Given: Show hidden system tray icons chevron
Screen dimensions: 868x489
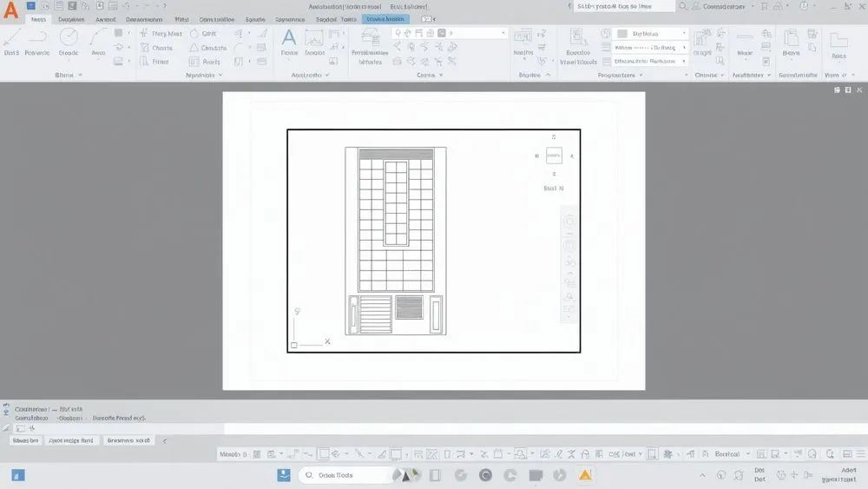Looking at the screenshot, I should pyautogui.click(x=702, y=475).
